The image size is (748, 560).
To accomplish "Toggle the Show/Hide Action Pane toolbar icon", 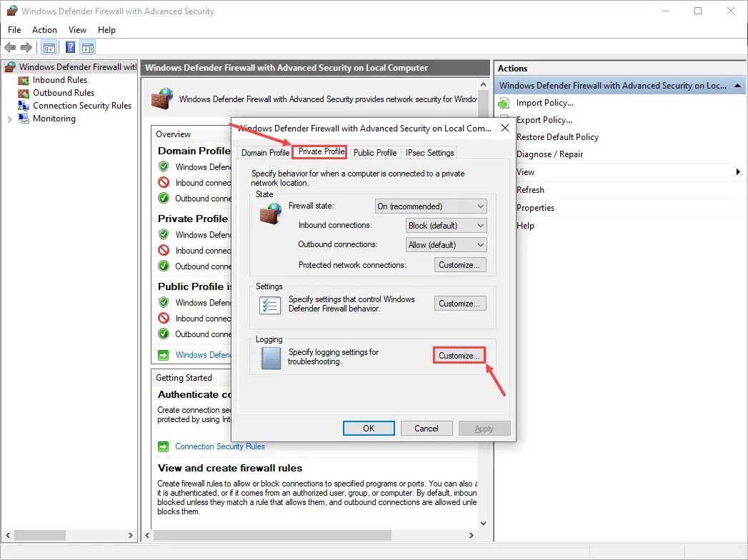I will [x=88, y=47].
